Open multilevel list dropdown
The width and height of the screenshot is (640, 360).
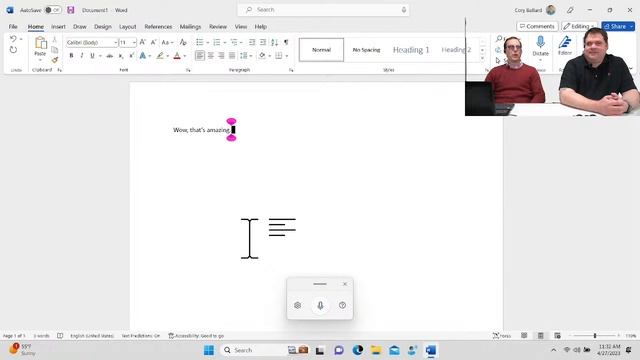tap(242, 42)
